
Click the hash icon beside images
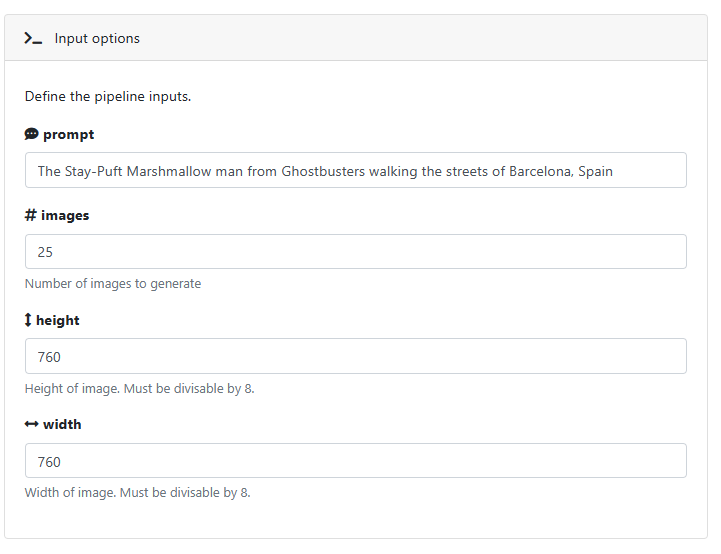(x=30, y=215)
